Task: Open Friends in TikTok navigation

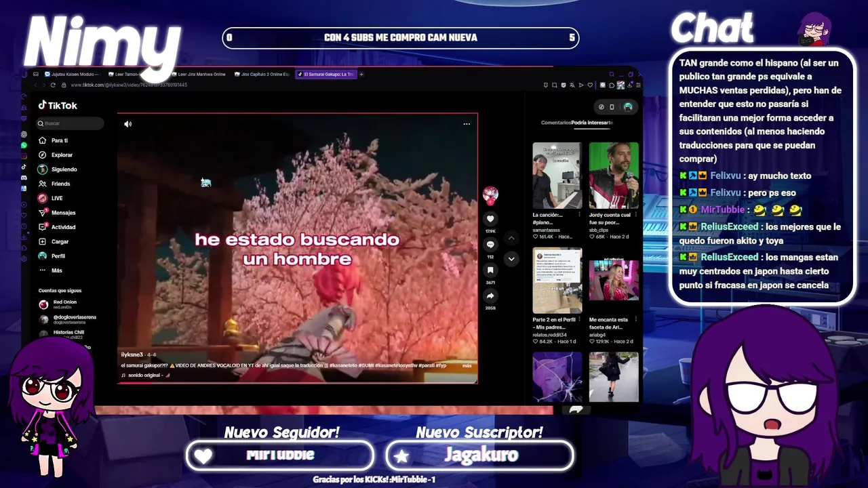Action: click(x=60, y=184)
